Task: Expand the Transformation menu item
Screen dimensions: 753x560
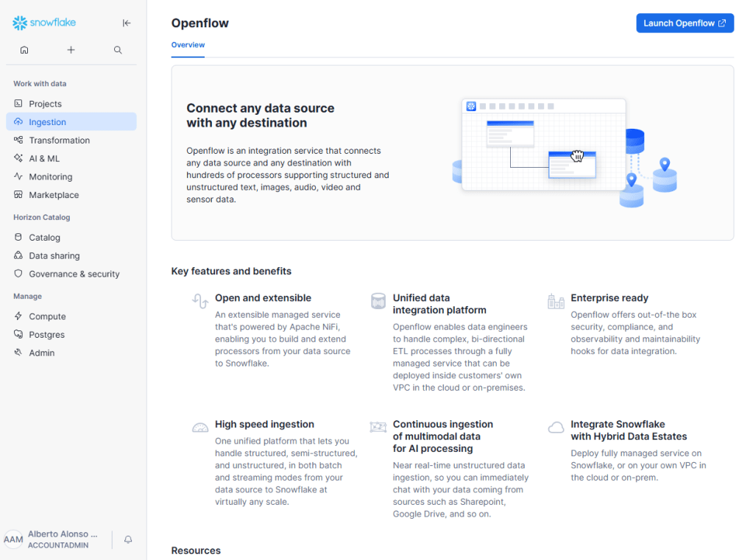Action: (x=59, y=141)
